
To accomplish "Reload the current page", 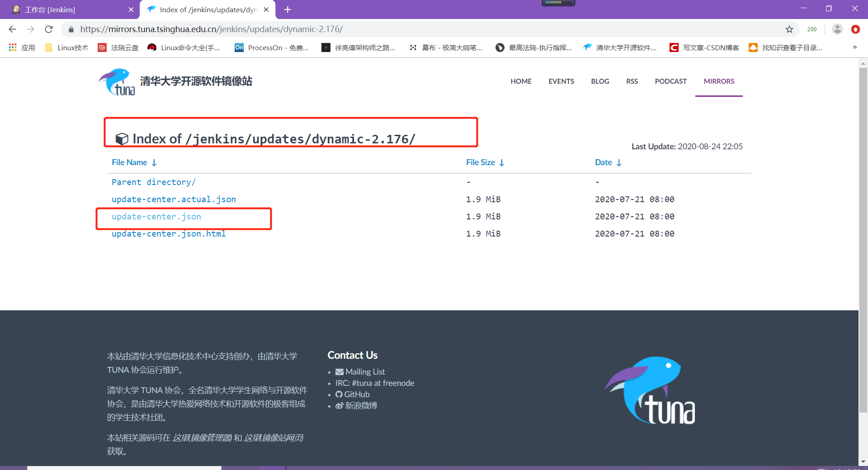I will click(x=49, y=29).
